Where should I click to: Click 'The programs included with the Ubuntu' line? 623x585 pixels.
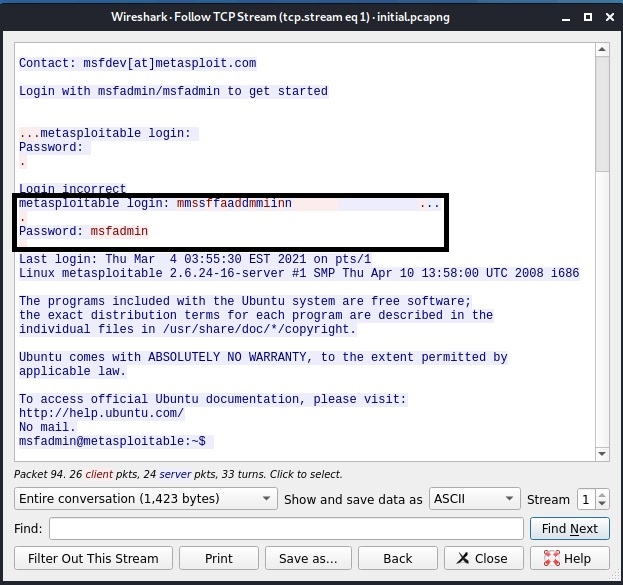click(245, 300)
